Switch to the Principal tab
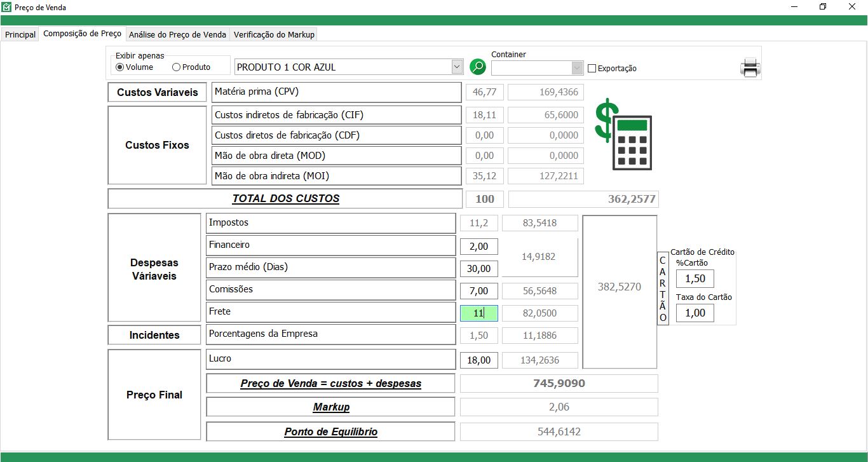Image resolution: width=868 pixels, height=462 pixels. 20,34
